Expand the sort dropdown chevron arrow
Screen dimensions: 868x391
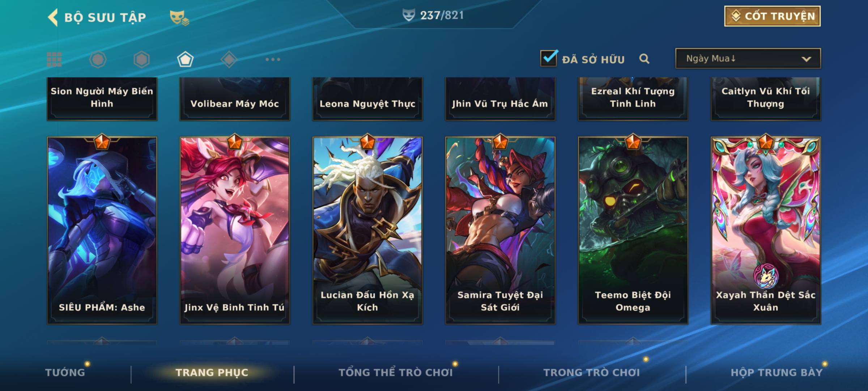point(806,59)
